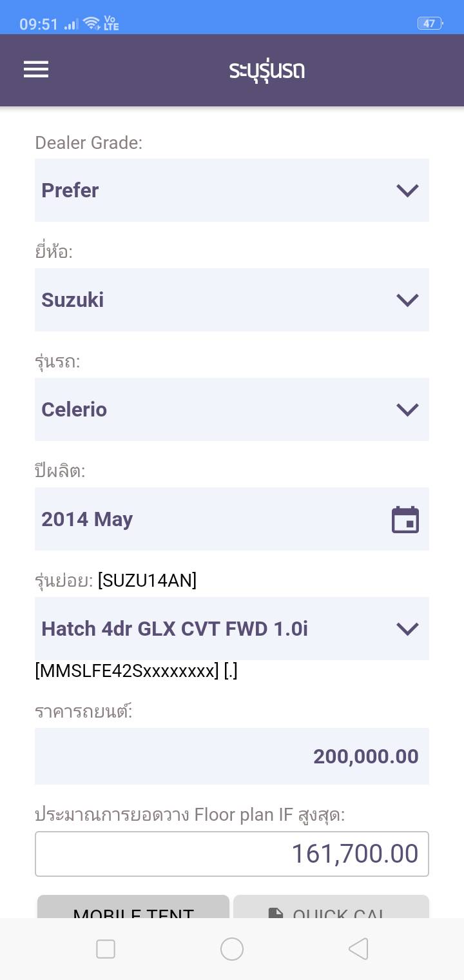Tap the Android home circle button
The width and height of the screenshot is (464, 980).
(232, 949)
